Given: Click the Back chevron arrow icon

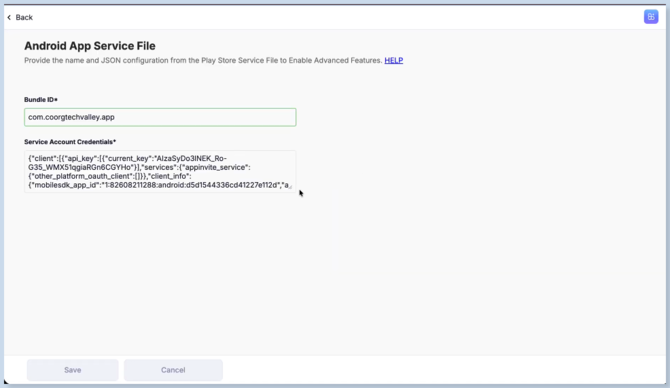Looking at the screenshot, I should coord(9,18).
